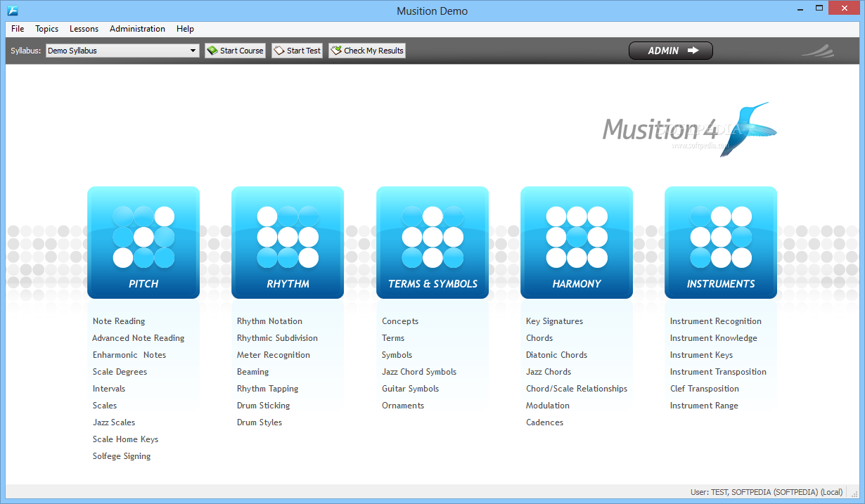Switch to ADMIN mode
Image resolution: width=865 pixels, height=504 pixels.
pos(670,51)
